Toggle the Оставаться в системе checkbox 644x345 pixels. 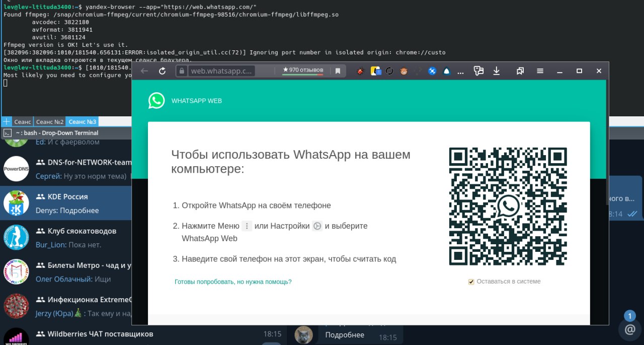(x=471, y=282)
